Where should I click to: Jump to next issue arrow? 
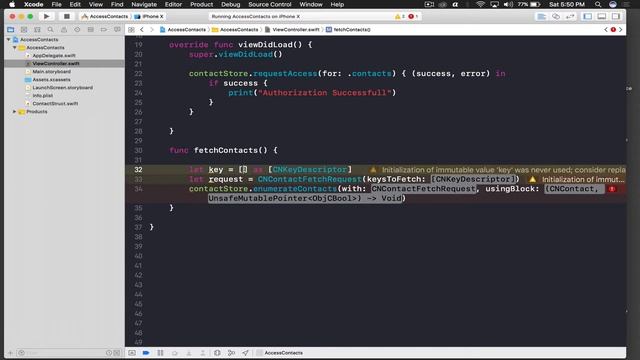tap(620, 30)
